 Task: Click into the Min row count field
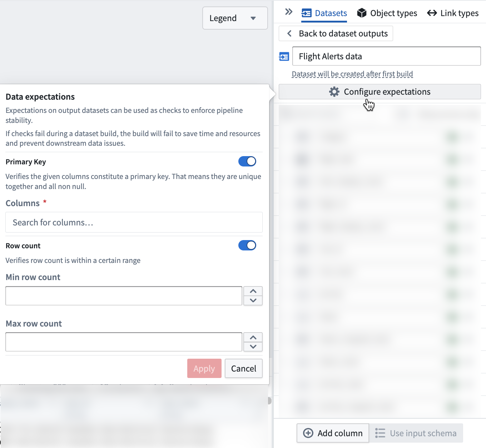point(124,296)
